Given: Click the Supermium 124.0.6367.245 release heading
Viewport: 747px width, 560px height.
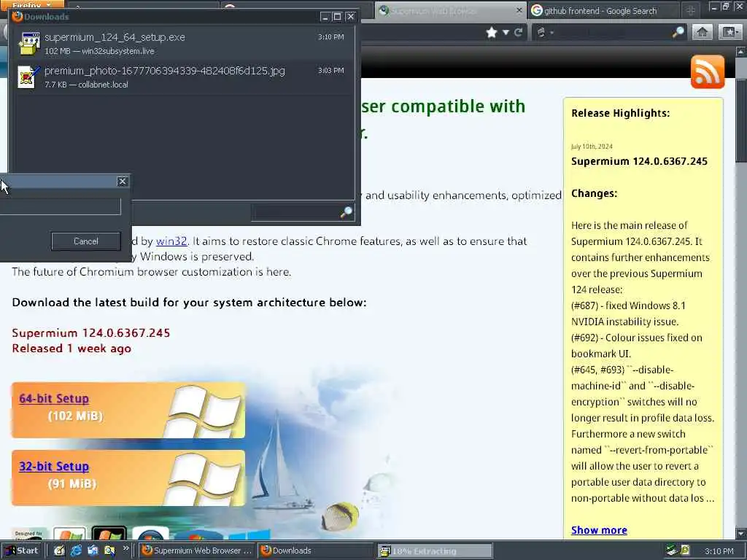Looking at the screenshot, I should 639,161.
